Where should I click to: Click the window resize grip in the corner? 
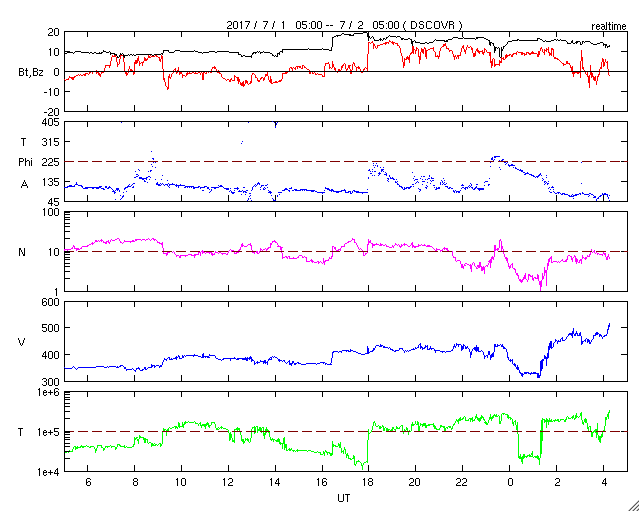(633, 505)
